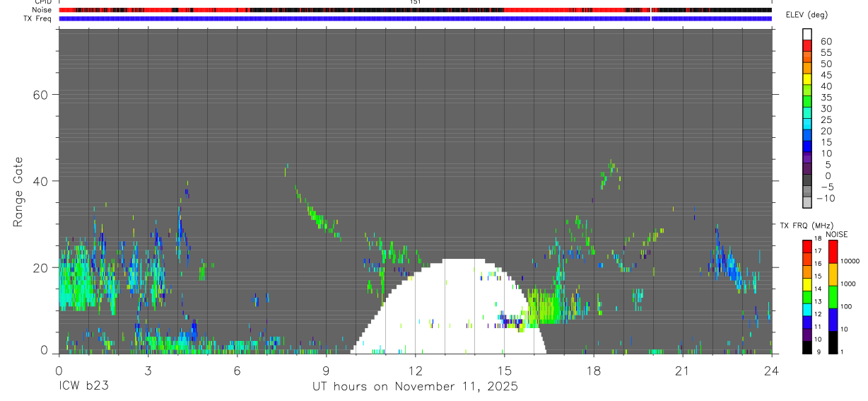Click the '18' tick on the UT hours axis

coord(594,370)
